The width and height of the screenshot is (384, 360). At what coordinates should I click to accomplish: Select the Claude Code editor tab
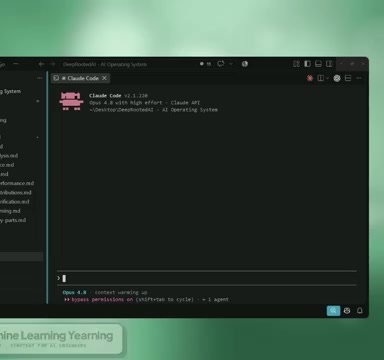pos(80,78)
